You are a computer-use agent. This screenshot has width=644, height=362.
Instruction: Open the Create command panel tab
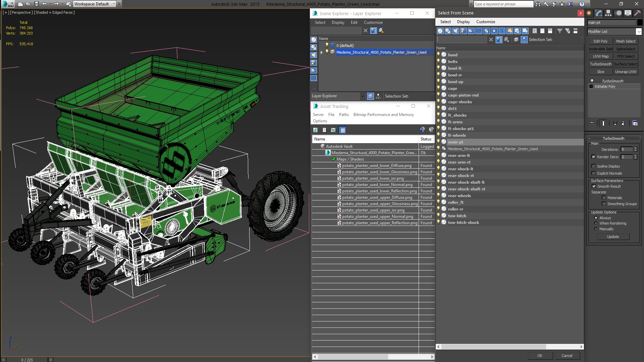point(589,13)
